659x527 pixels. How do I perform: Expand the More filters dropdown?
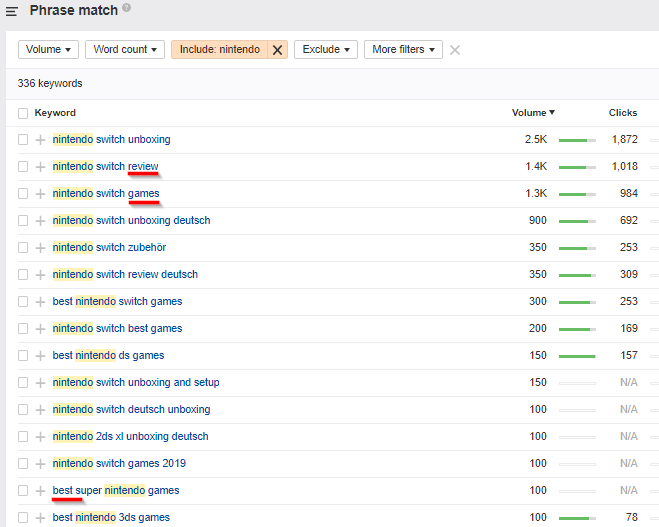[x=404, y=50]
